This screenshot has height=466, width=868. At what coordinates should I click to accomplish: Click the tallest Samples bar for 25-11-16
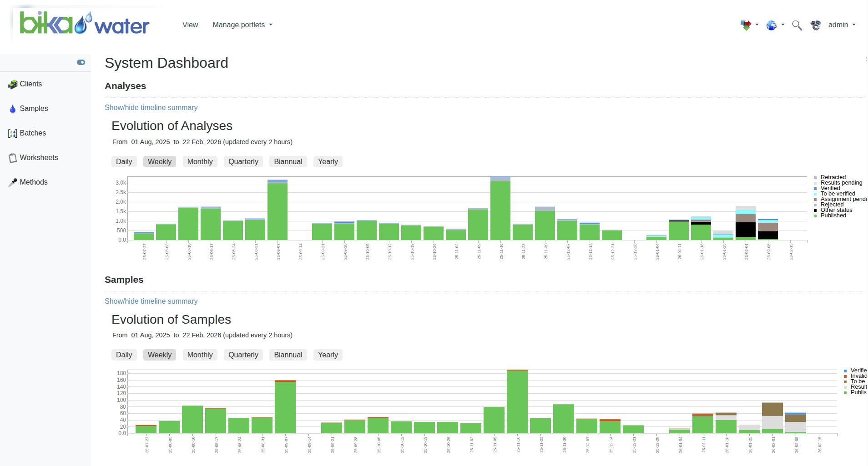(x=517, y=401)
